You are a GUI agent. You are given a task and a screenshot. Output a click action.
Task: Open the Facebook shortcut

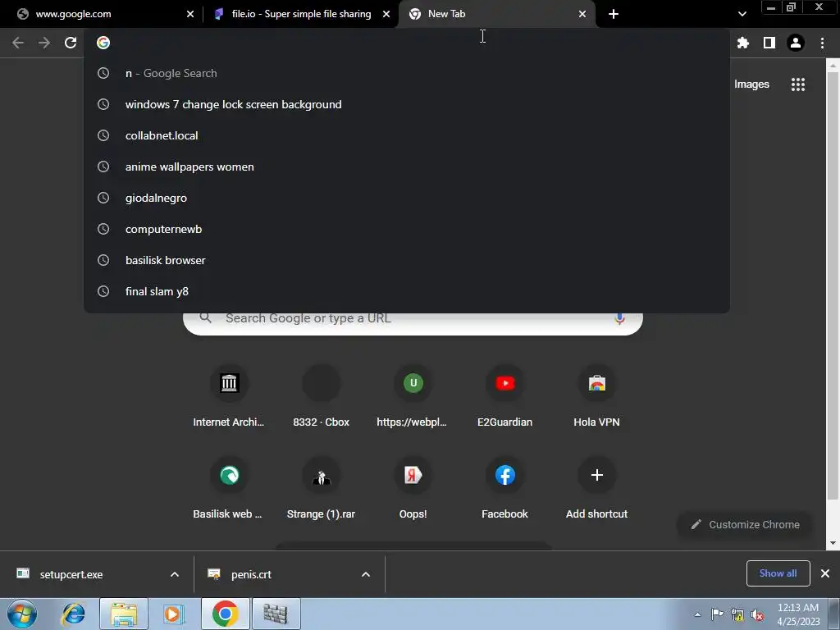(x=504, y=489)
